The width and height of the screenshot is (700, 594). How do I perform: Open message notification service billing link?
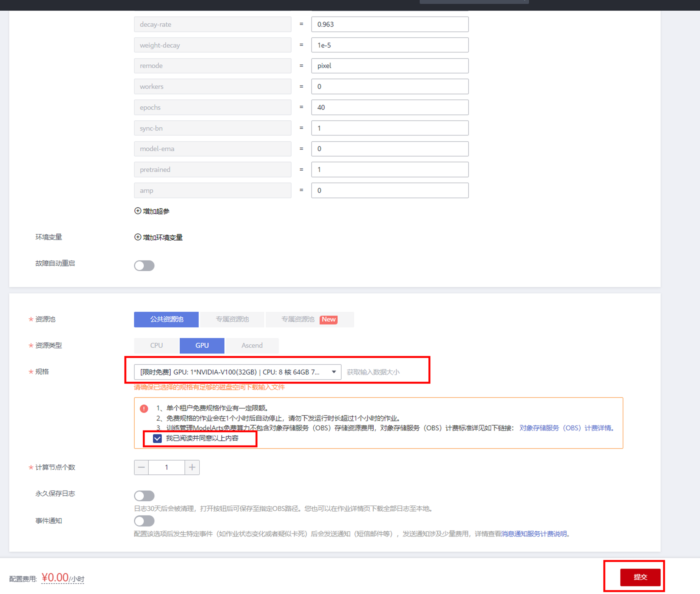[x=534, y=534]
